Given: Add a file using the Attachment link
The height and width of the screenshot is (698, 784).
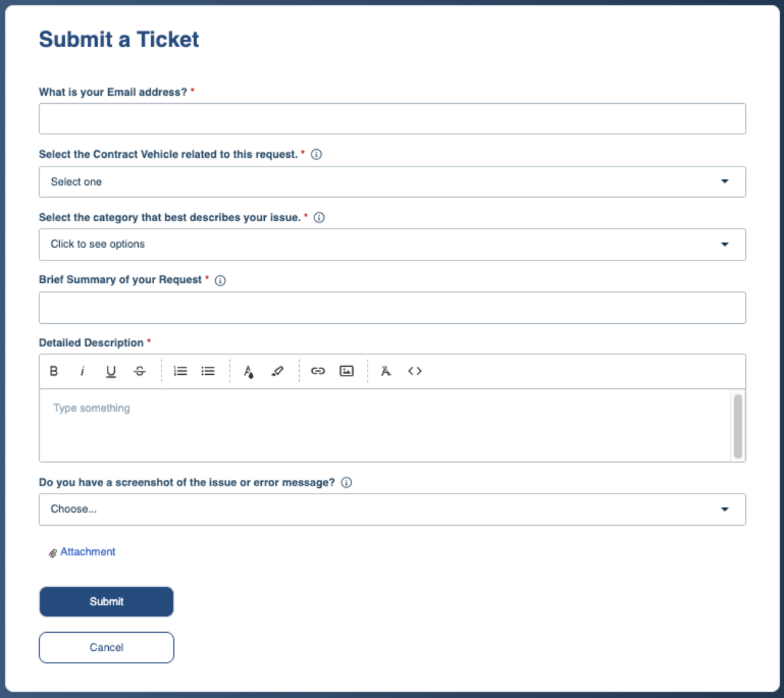Looking at the screenshot, I should pos(87,551).
